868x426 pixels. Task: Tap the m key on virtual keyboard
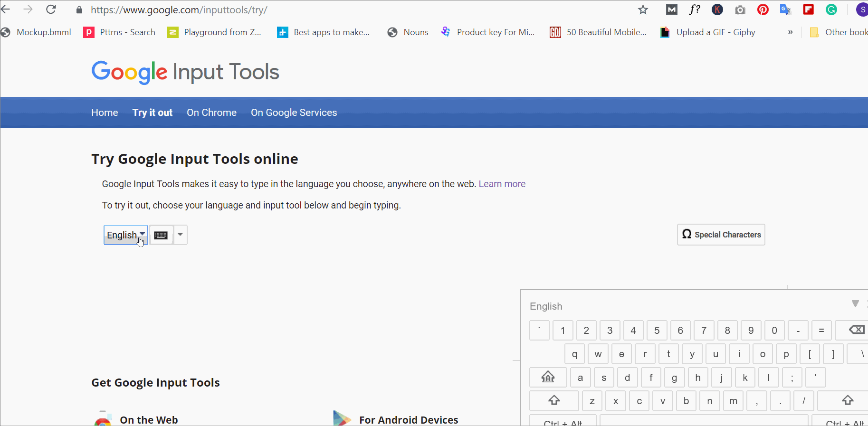click(733, 400)
